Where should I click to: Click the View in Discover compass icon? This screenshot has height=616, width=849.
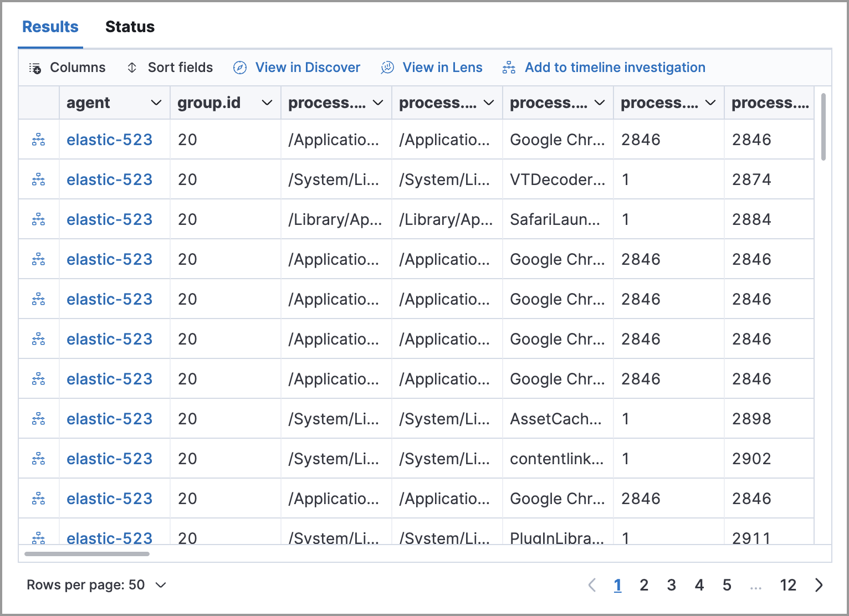tap(239, 67)
